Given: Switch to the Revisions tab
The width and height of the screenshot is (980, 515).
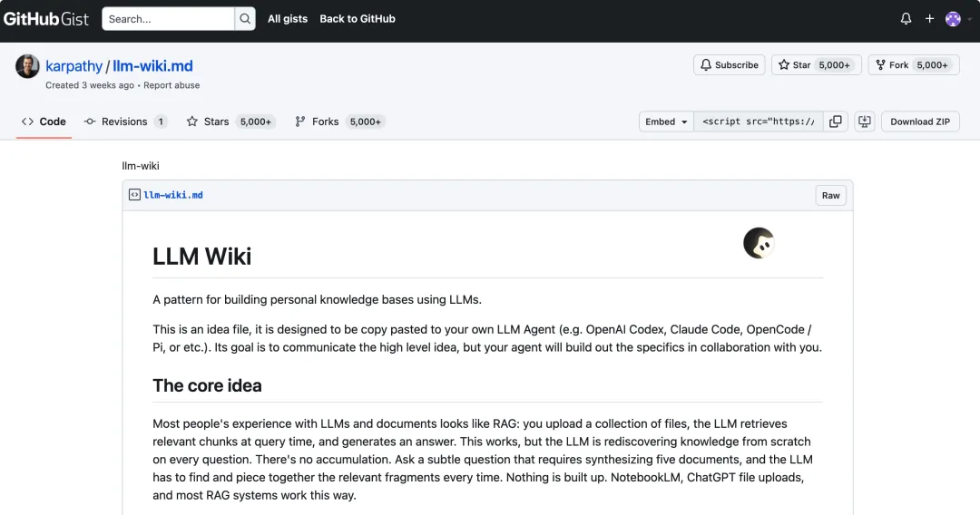Looking at the screenshot, I should 124,121.
